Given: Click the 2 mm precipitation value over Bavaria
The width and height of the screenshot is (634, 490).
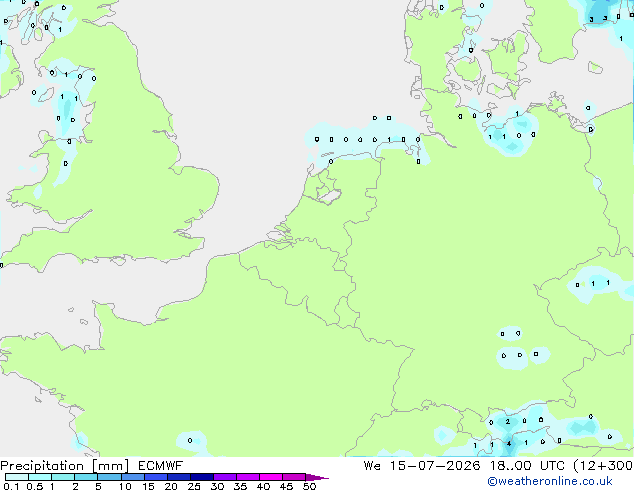Looking at the screenshot, I should point(508,422).
